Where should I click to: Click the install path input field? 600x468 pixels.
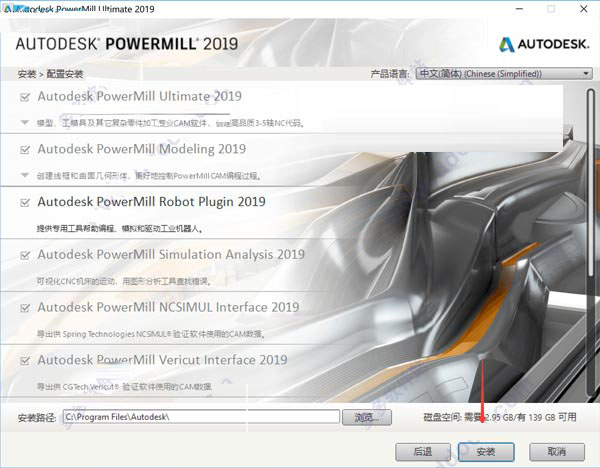pos(201,417)
